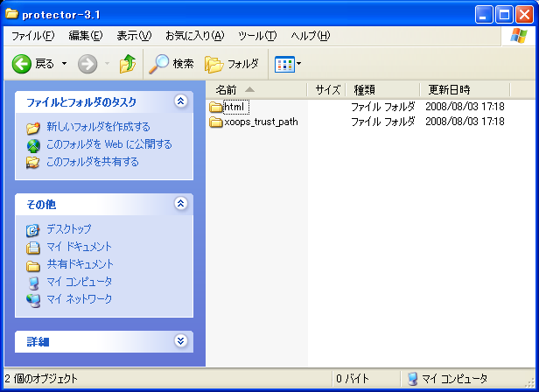
Task: Click the desktop icon in その他
Action: click(33, 230)
